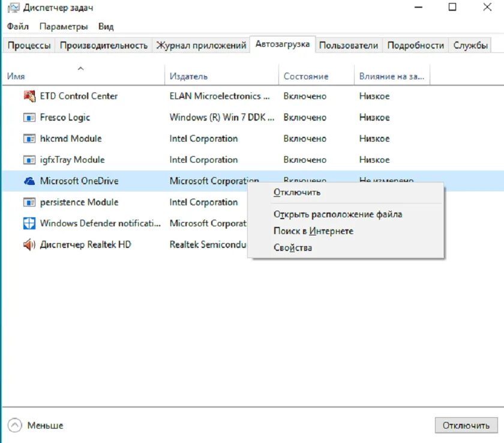Screen dimensions: 504x443
Task: Click Windows (R) Win 7 DDK publisher cell
Action: [x=222, y=117]
